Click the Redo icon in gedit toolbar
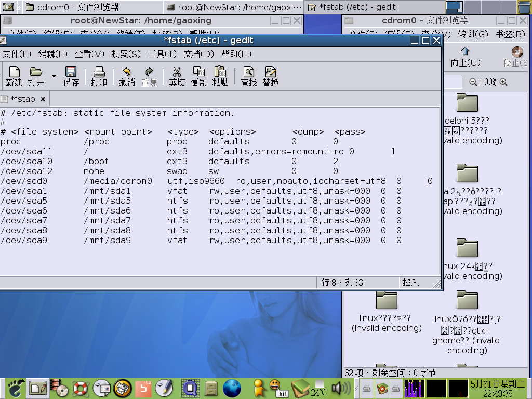 tap(149, 76)
